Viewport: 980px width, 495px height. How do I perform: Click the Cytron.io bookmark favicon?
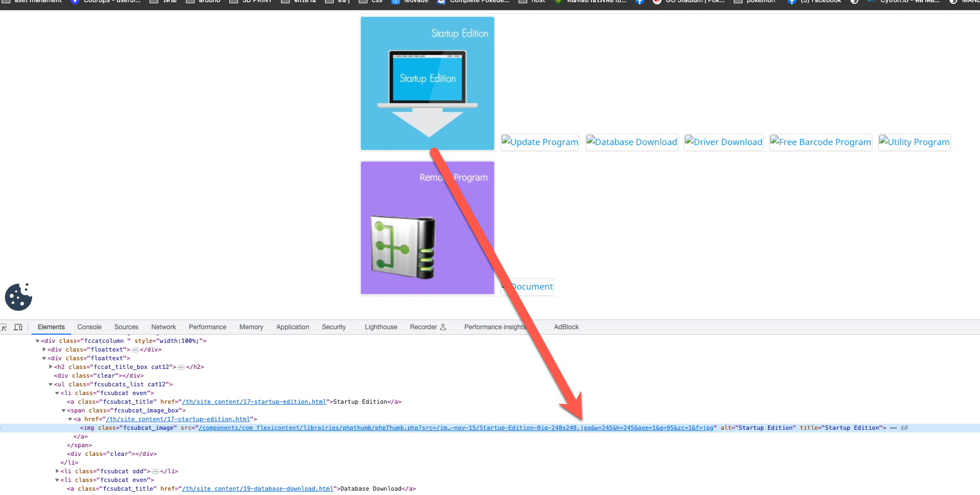coord(870,2)
